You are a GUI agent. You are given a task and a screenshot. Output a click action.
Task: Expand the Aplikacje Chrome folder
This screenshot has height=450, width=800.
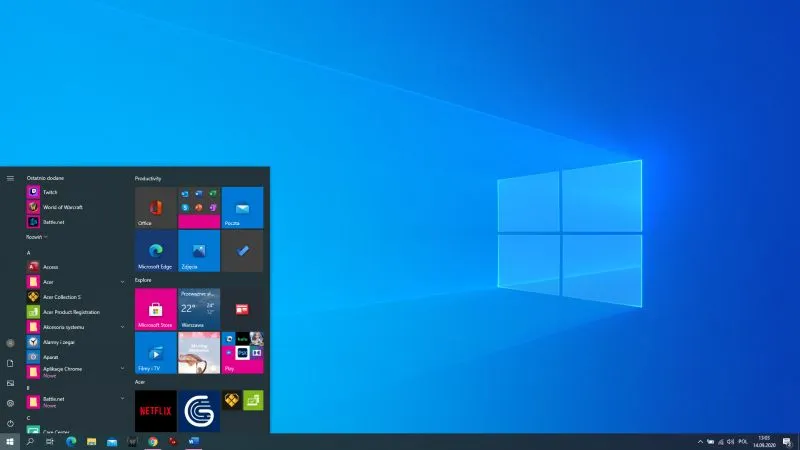point(74,372)
